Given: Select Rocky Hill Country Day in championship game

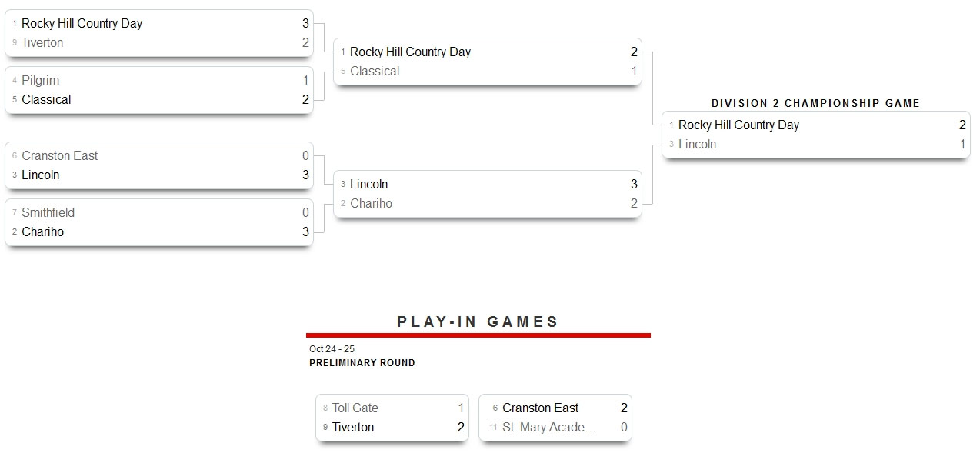Looking at the screenshot, I should 738,125.
